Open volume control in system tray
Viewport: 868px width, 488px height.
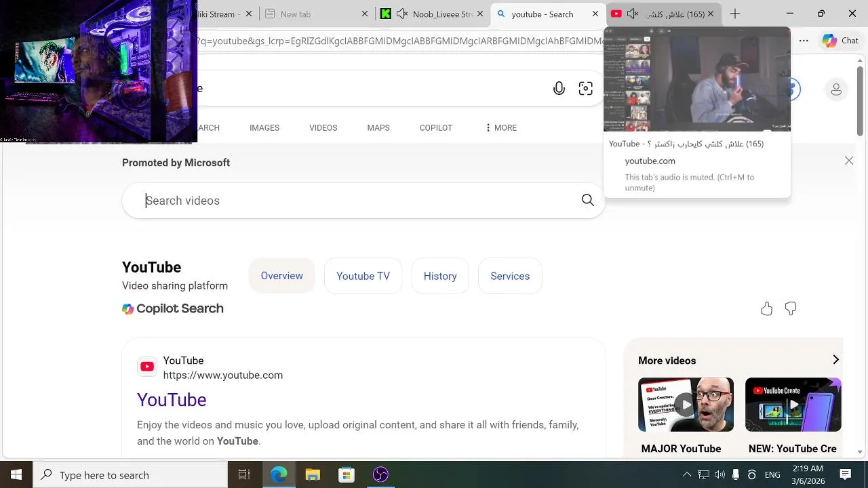tap(719, 475)
